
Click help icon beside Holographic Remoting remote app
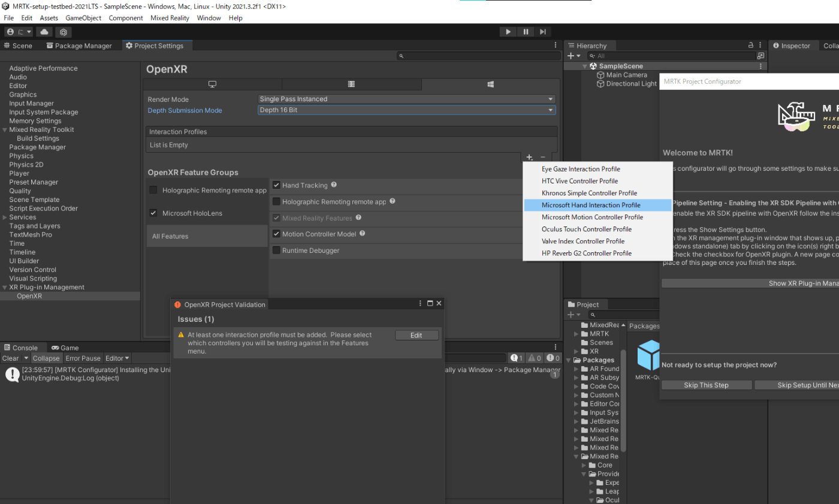click(393, 201)
